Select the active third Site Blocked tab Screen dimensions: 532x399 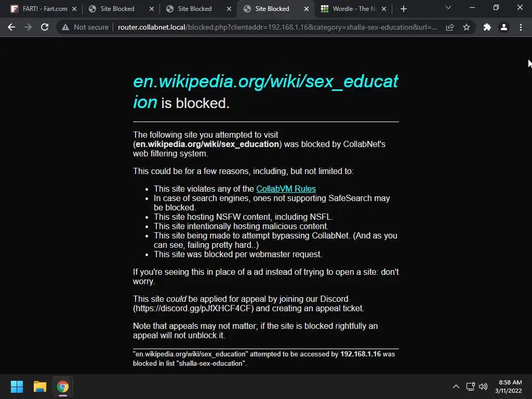click(x=276, y=9)
